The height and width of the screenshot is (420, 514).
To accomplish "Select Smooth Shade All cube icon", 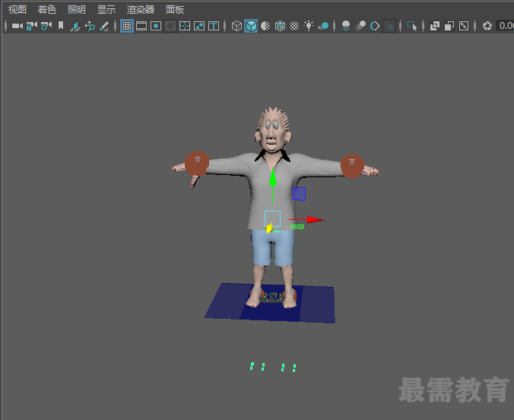I will click(251, 26).
